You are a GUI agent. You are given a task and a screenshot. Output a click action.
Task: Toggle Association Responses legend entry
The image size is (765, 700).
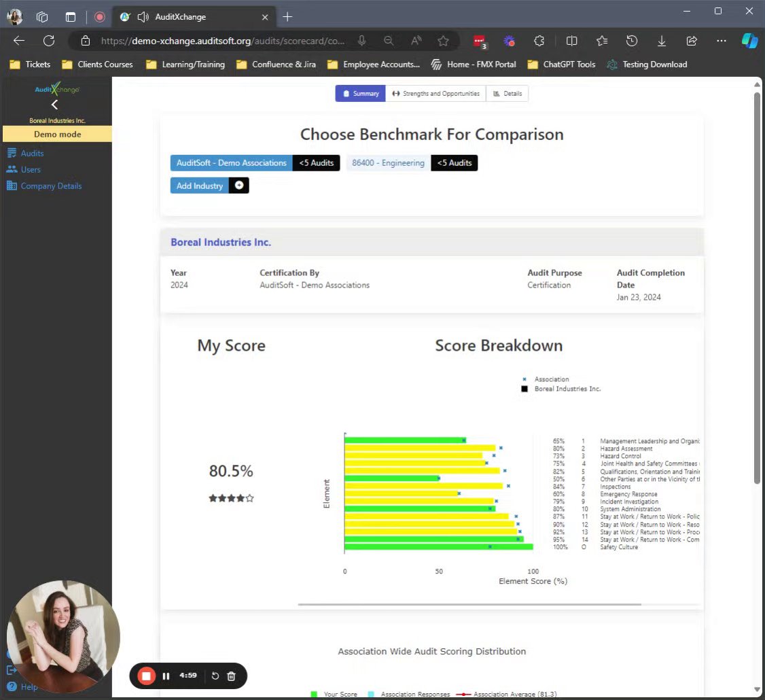[409, 694]
